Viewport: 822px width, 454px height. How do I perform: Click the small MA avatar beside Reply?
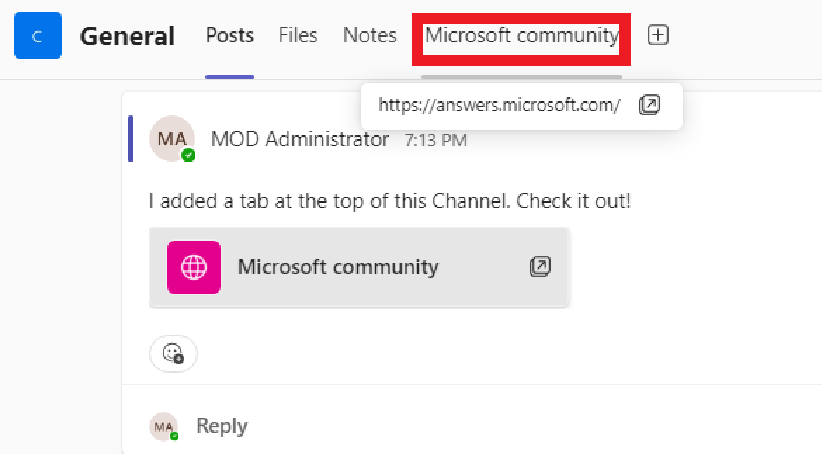click(x=164, y=426)
